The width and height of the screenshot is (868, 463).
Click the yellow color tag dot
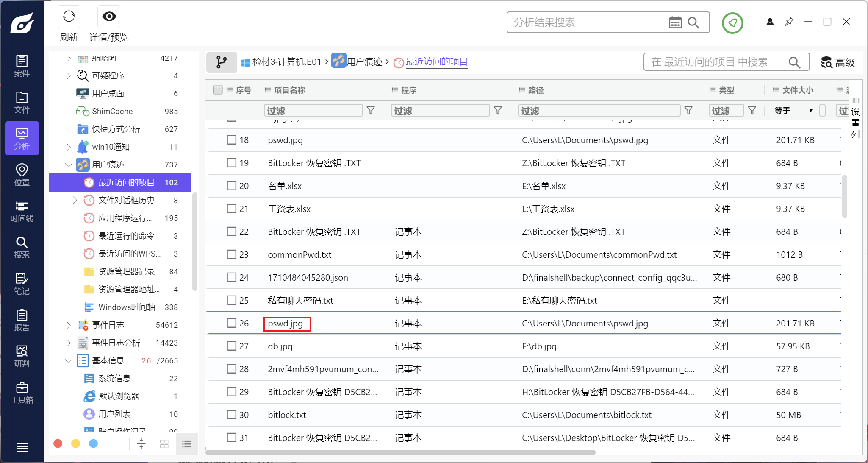point(76,443)
